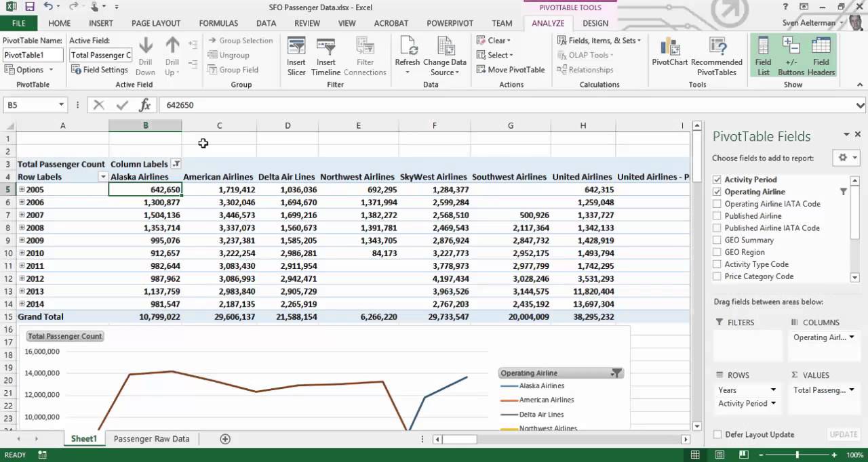Click the formula bar showing 642650

[x=507, y=105]
